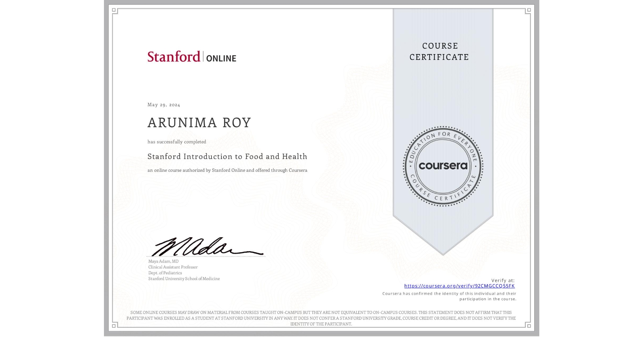Click the disclaimer paragraph at bottom

(x=321, y=318)
